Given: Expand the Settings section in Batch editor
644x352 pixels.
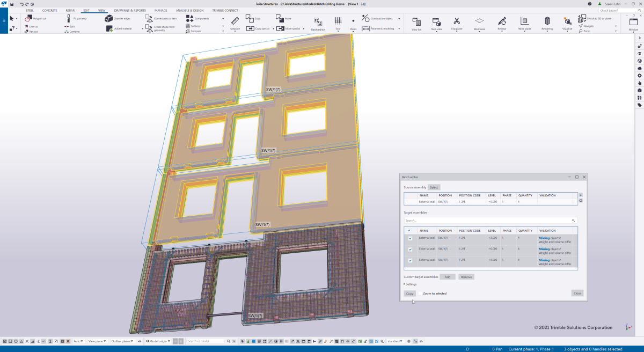Looking at the screenshot, I should (x=411, y=284).
